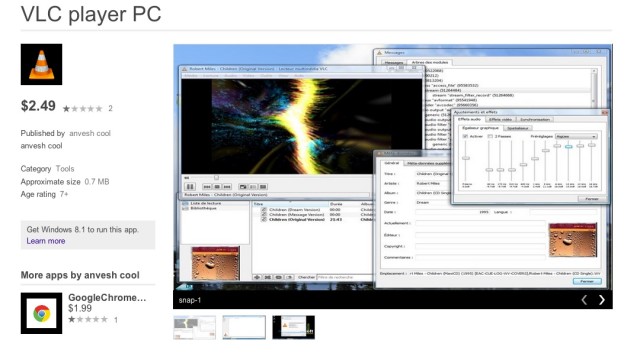Click the VLC cone app icon

pos(41,64)
